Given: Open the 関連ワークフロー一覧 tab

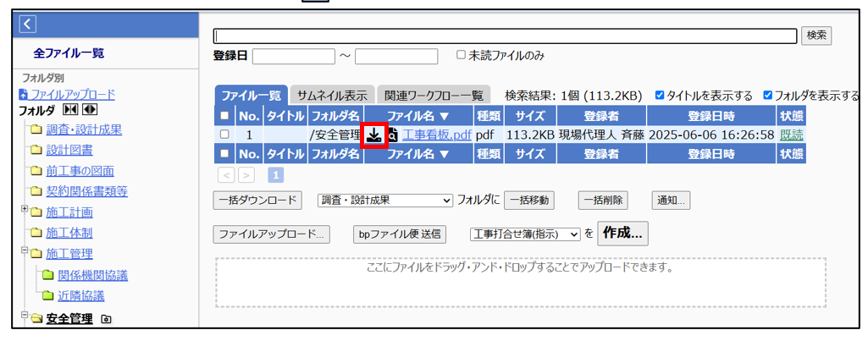Looking at the screenshot, I should pos(434,96).
